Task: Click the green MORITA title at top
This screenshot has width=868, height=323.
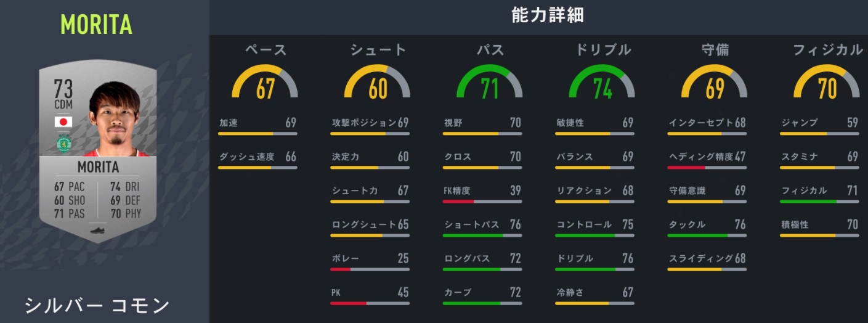Action: [96, 25]
